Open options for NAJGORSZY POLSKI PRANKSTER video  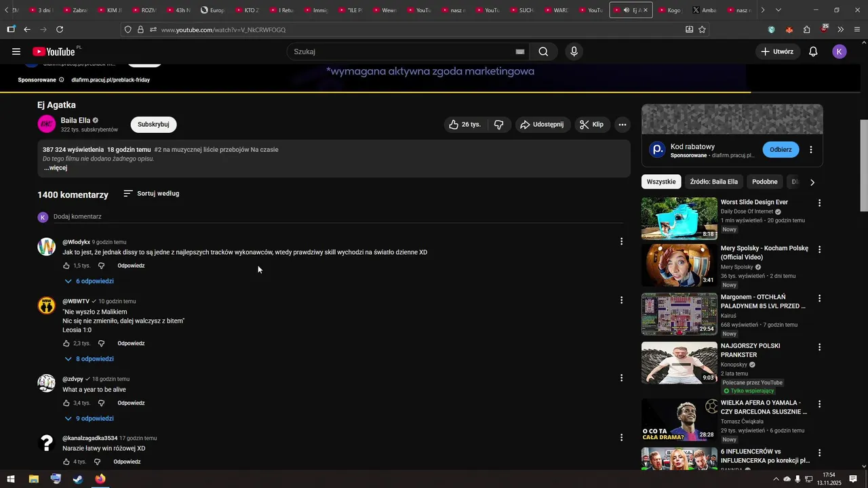(x=819, y=347)
